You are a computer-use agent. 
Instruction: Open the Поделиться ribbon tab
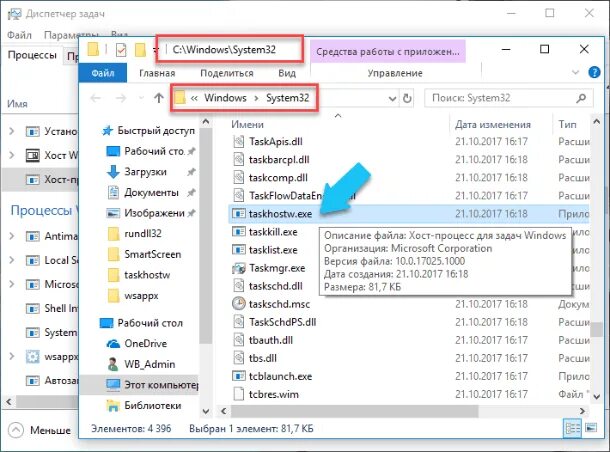pyautogui.click(x=226, y=73)
